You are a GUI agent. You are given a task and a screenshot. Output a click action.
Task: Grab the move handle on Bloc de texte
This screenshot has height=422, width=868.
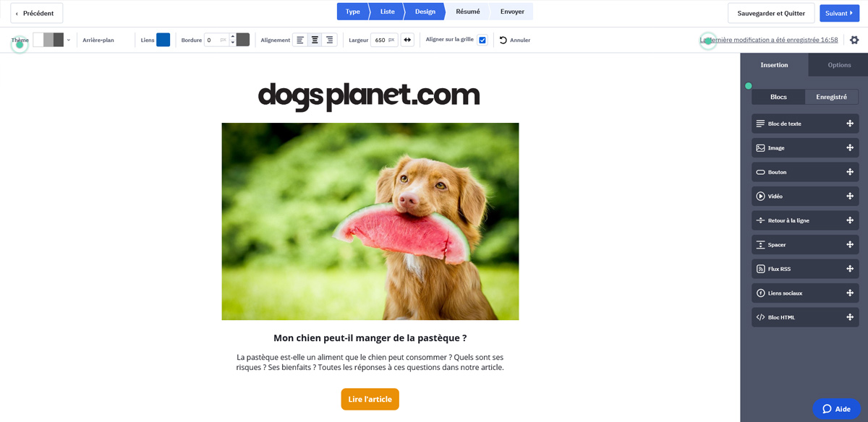coord(850,124)
